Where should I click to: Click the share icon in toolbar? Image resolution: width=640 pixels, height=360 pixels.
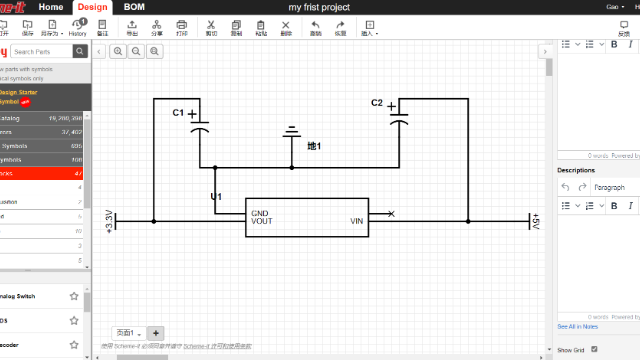tap(157, 28)
